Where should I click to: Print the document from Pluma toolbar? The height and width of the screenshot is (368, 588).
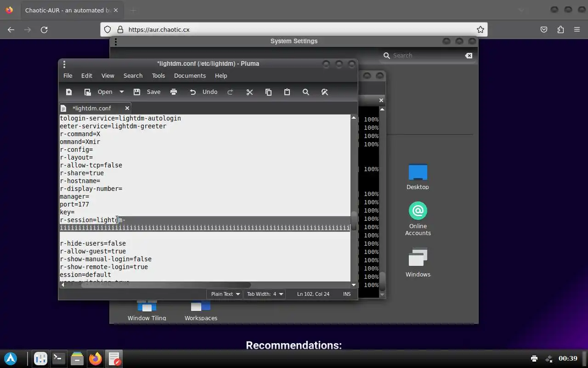click(x=174, y=92)
